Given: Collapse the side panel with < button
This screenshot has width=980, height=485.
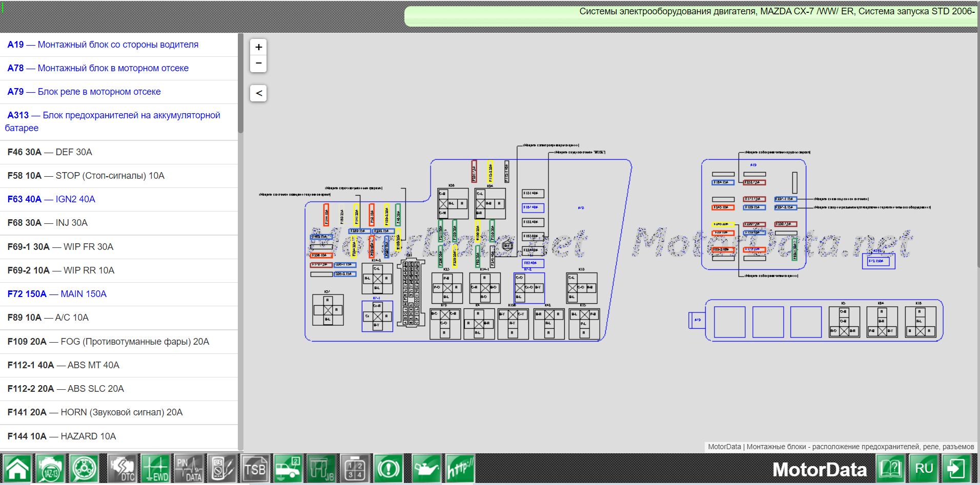Looking at the screenshot, I should (259, 93).
